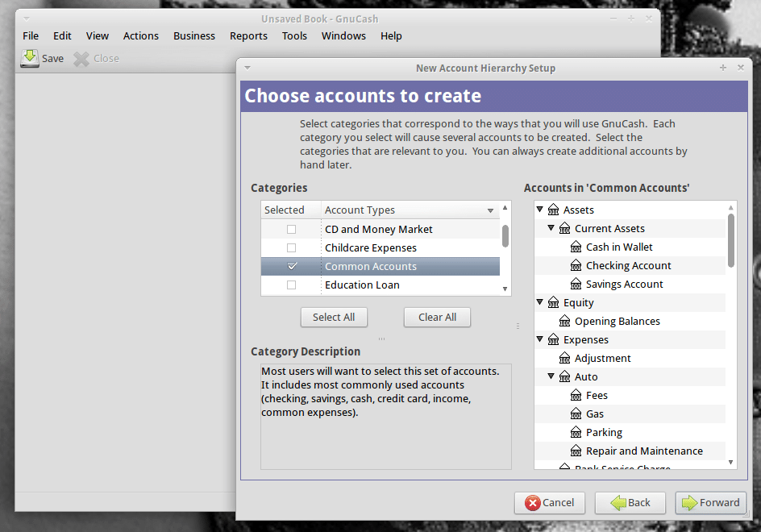Collapse the Assets tree node
This screenshot has height=532, width=761.
click(540, 210)
